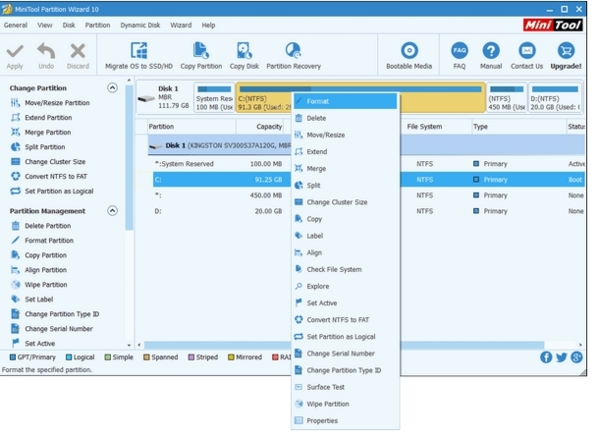Open the General menu
The height and width of the screenshot is (438, 599).
tap(16, 25)
